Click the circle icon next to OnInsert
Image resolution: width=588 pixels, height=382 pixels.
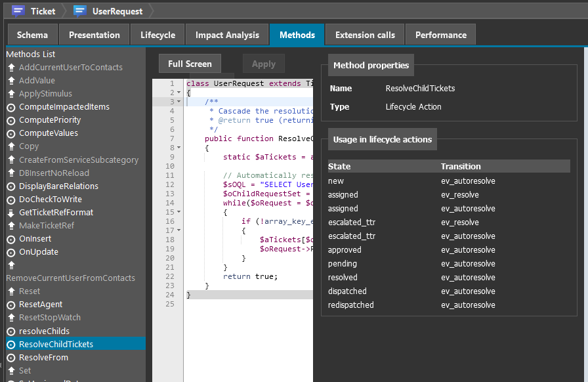point(10,239)
